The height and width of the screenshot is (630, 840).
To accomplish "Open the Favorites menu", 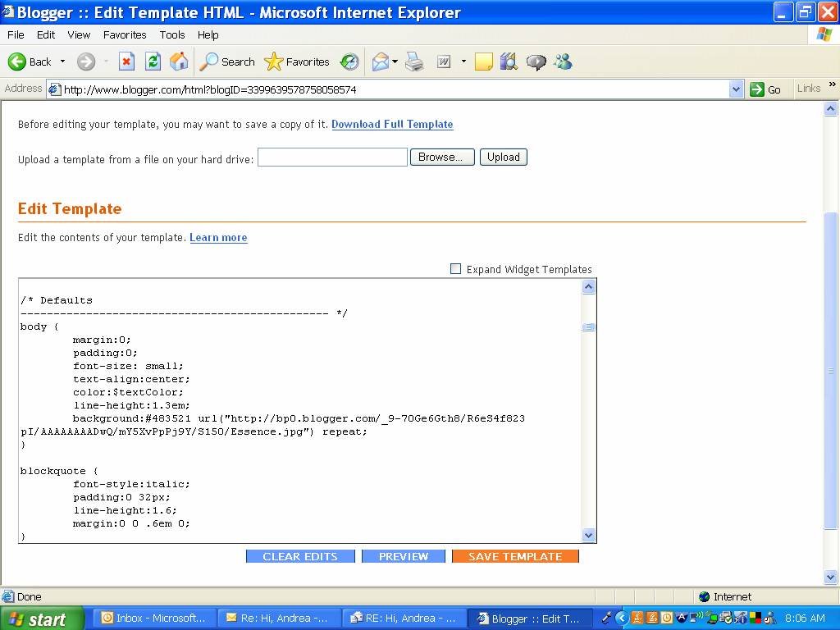I will [125, 34].
